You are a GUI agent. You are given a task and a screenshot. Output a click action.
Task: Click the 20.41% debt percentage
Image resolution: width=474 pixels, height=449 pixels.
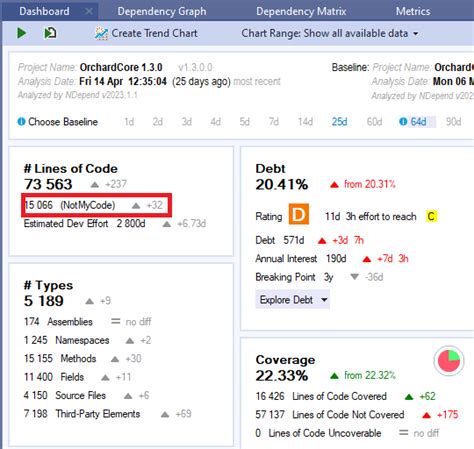(x=282, y=184)
